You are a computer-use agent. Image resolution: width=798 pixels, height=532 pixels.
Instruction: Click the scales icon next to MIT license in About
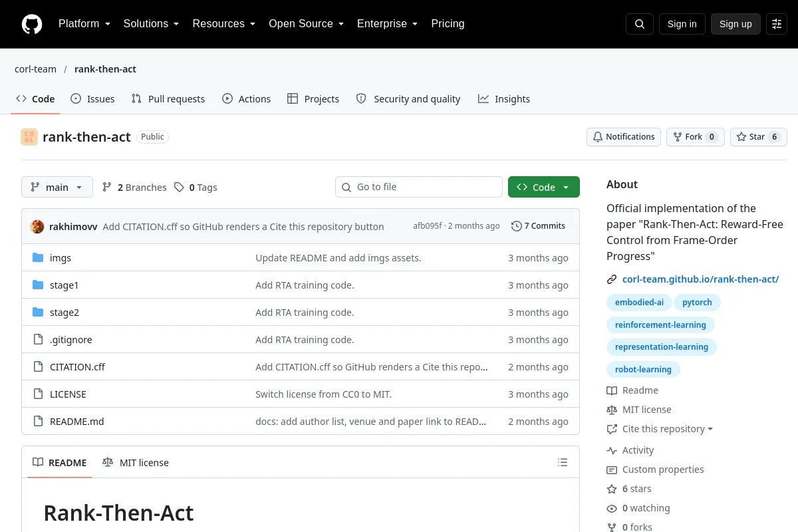coord(612,410)
